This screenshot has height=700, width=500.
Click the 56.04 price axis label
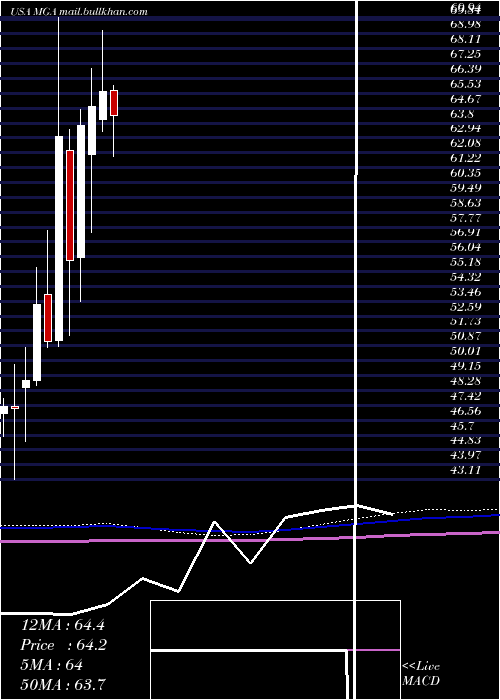tap(466, 247)
